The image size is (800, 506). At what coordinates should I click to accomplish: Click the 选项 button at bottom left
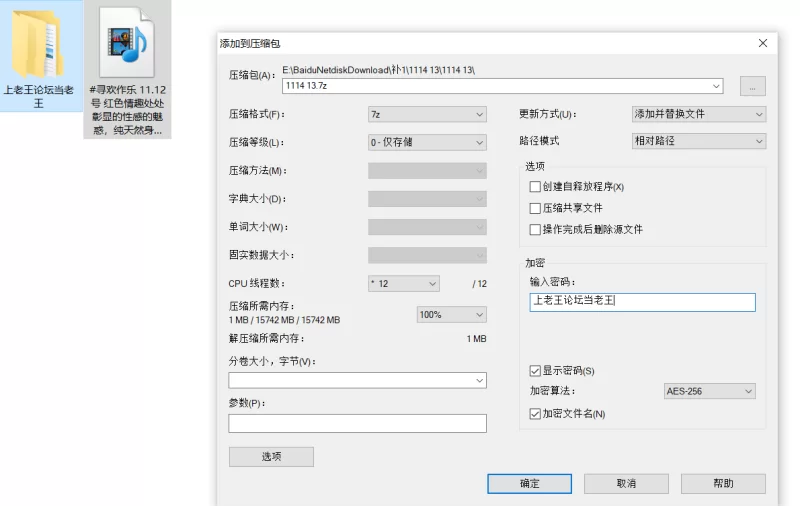coord(271,457)
